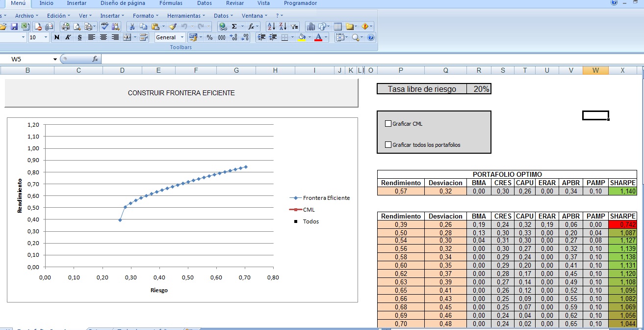Screen dimensions: 644x330
Task: Toggle bold formatting with the N icon
Action: [57, 37]
